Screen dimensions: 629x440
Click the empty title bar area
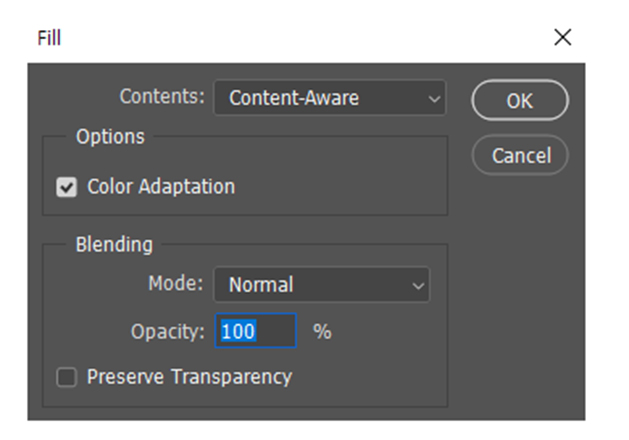point(300,38)
